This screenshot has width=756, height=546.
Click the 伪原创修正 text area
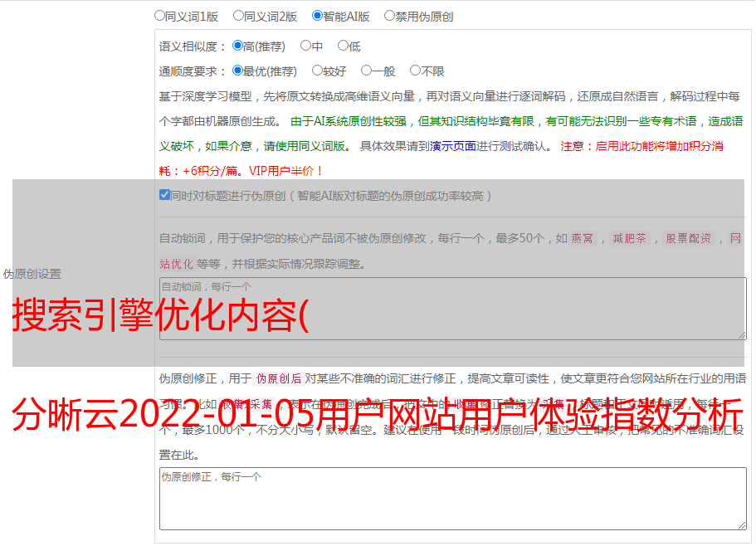click(x=453, y=499)
